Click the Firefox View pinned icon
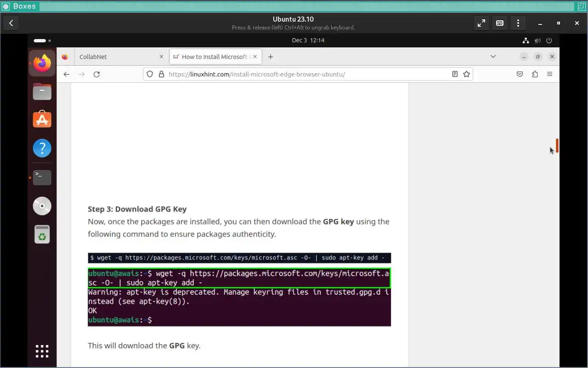Viewport: 588px width, 368px height. [x=65, y=57]
